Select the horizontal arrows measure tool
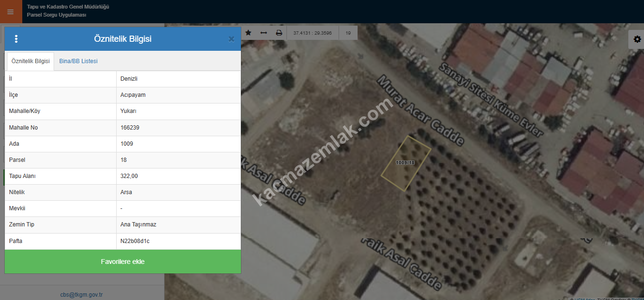 (x=264, y=33)
